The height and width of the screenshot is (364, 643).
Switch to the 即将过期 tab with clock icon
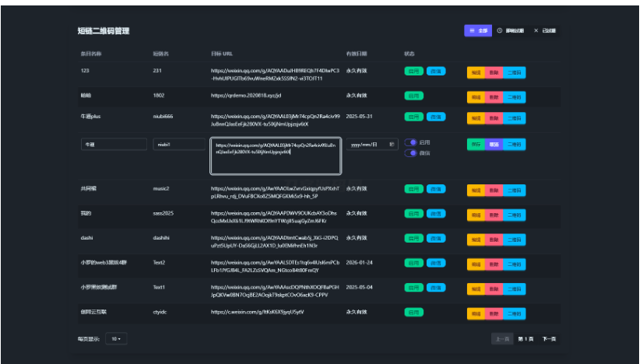pos(508,30)
